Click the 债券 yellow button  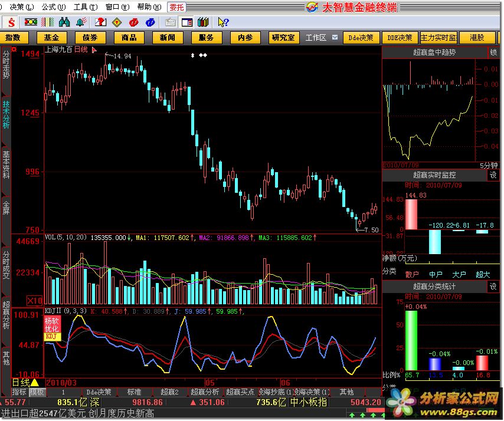[x=90, y=38]
